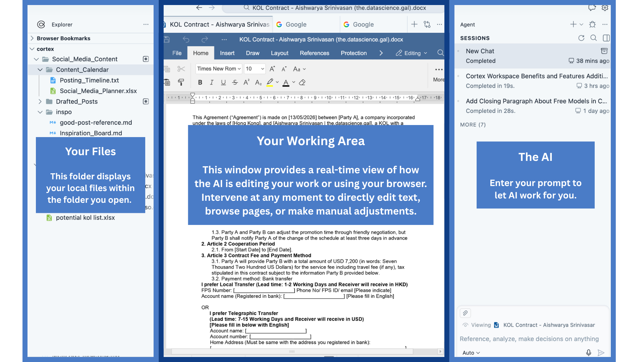Click More ribbon options button
Screen dimensions: 644x362
pyautogui.click(x=438, y=74)
